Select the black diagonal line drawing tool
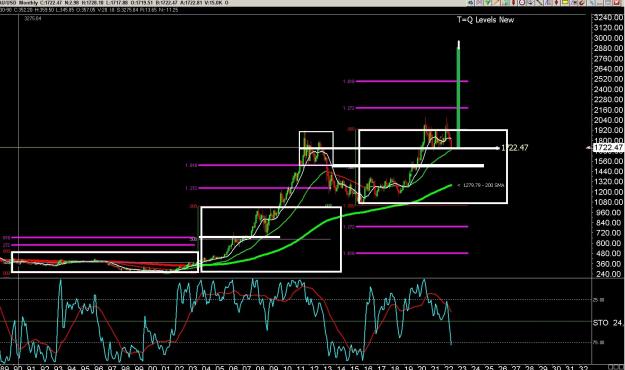The width and height of the screenshot is (625, 370). (x=539, y=2)
